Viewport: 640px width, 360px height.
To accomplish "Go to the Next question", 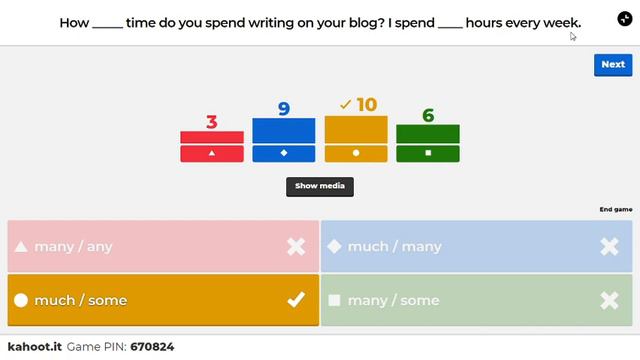I will point(613,65).
